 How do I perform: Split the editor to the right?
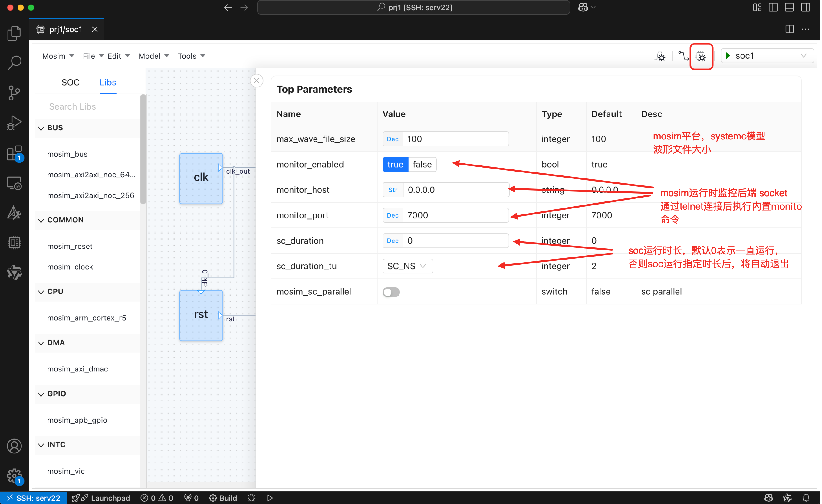tap(790, 29)
